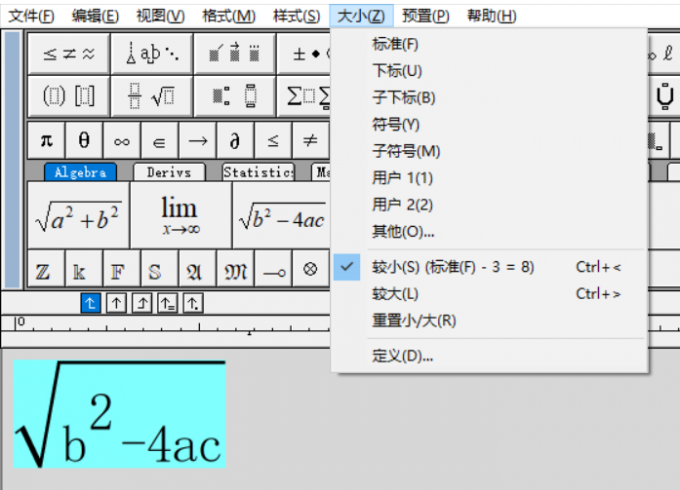Choose 符号(Y) size from menu

click(489, 124)
